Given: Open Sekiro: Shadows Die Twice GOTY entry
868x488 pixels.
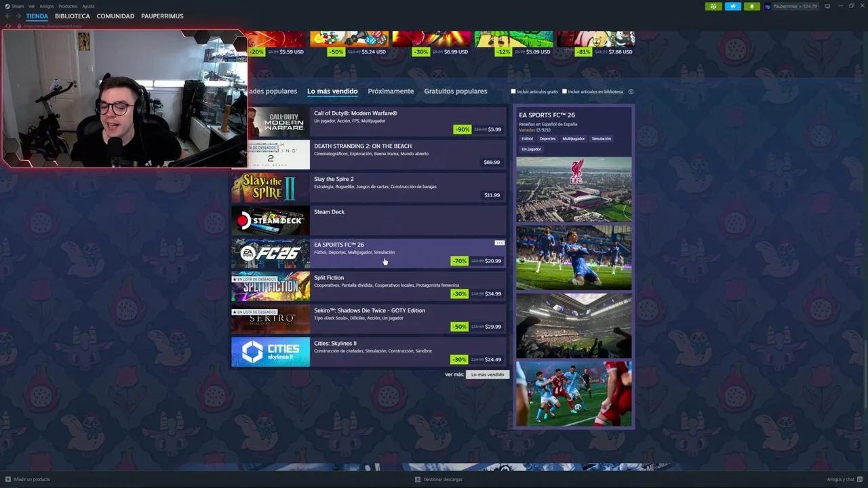Looking at the screenshot, I should point(369,319).
